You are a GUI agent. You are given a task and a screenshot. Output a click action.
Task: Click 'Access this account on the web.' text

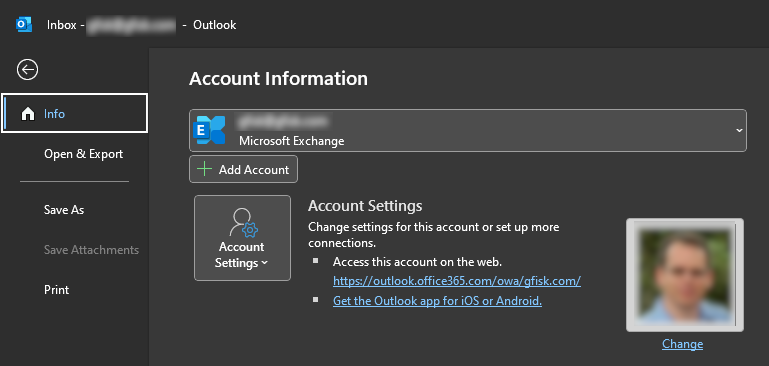tap(417, 262)
